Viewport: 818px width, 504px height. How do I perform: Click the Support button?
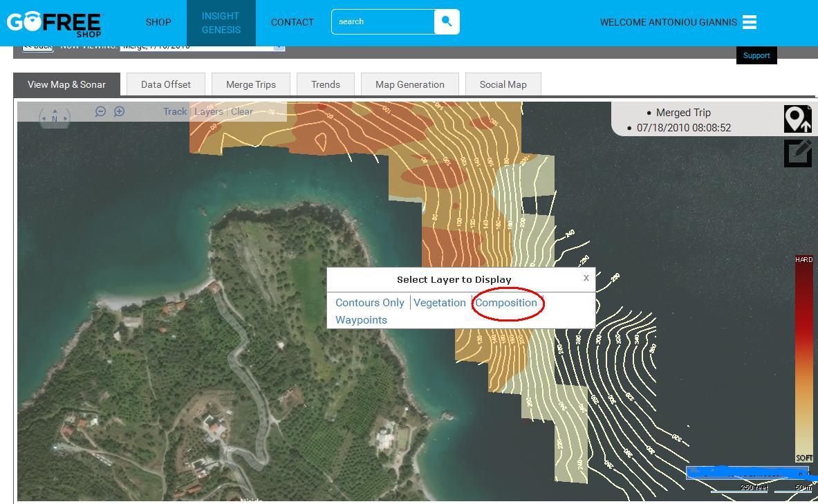pos(756,55)
